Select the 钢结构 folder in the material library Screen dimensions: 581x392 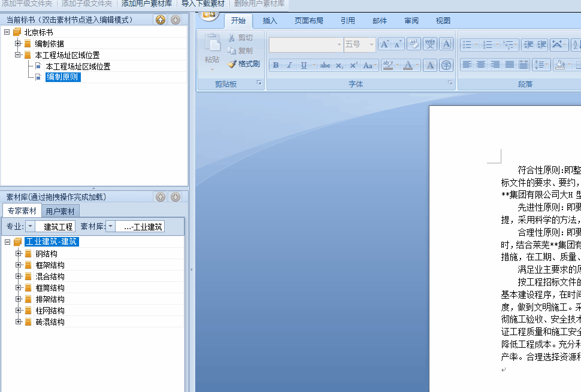[46, 254]
